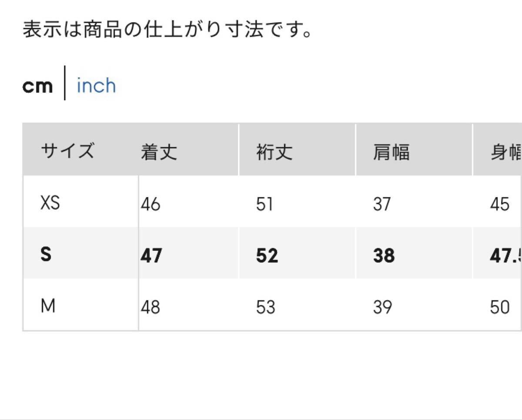522x420 pixels.
Task: Click the M 肩幅 value 39
Action: click(383, 308)
